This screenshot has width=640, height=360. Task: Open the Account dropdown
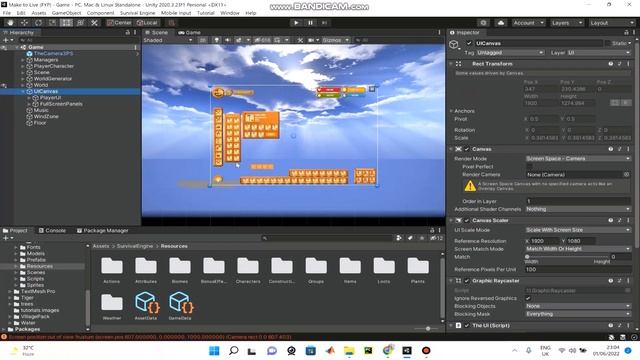[x=528, y=23]
